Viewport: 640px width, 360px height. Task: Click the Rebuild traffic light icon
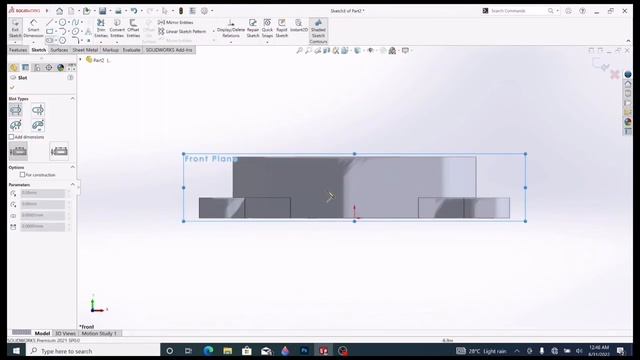[x=181, y=11]
